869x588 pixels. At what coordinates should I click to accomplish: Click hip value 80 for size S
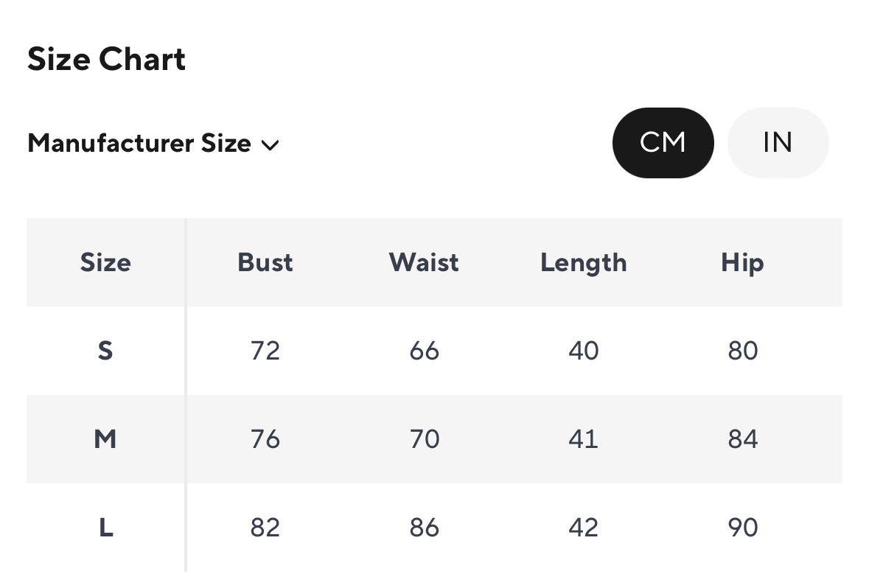coord(743,351)
